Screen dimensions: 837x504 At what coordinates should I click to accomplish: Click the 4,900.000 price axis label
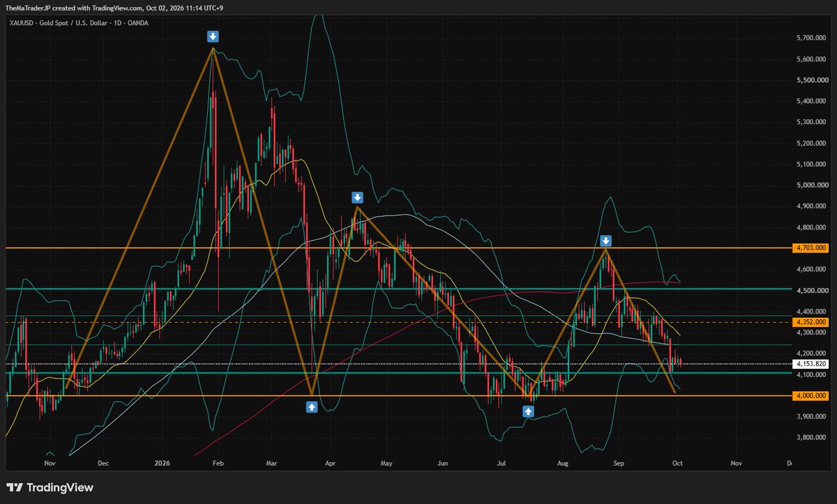pyautogui.click(x=811, y=206)
